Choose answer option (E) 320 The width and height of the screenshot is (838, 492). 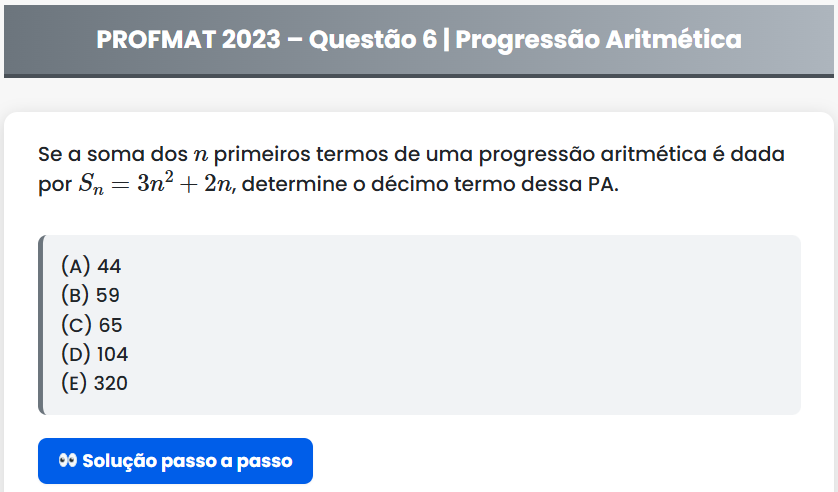click(x=94, y=383)
